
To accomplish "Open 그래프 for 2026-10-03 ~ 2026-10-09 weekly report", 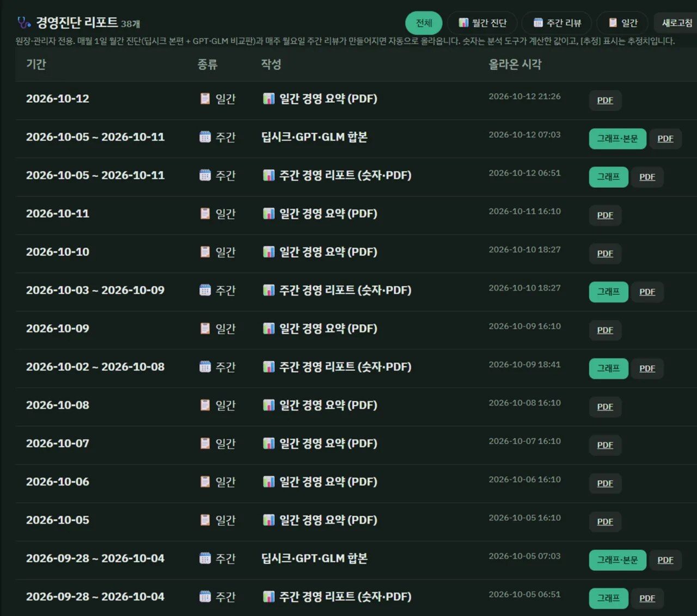I will [608, 292].
